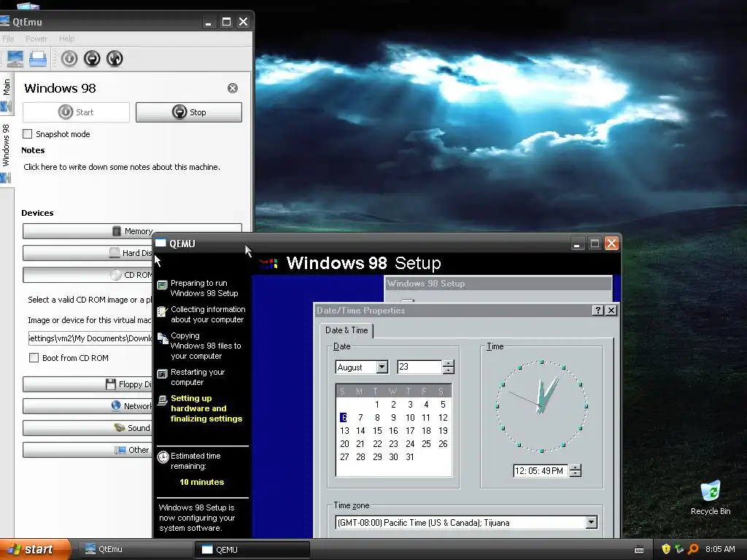Select day 31 in the calendar
This screenshot has height=560, width=747.
tap(410, 457)
